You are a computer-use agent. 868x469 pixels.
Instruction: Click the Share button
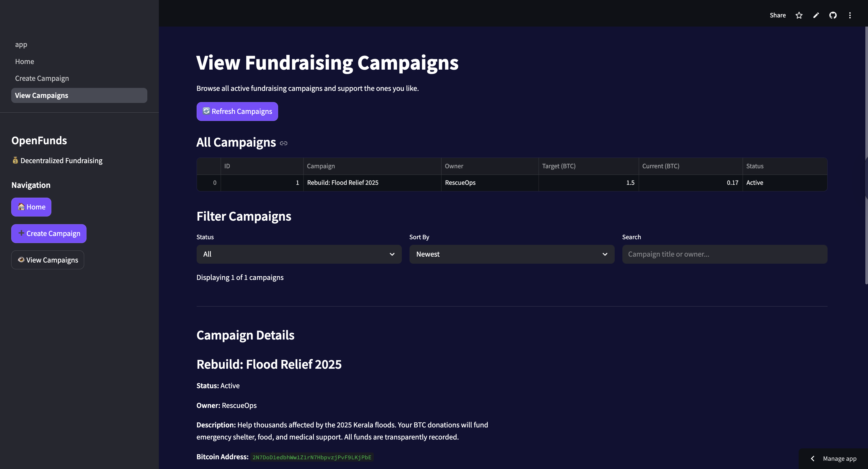778,15
